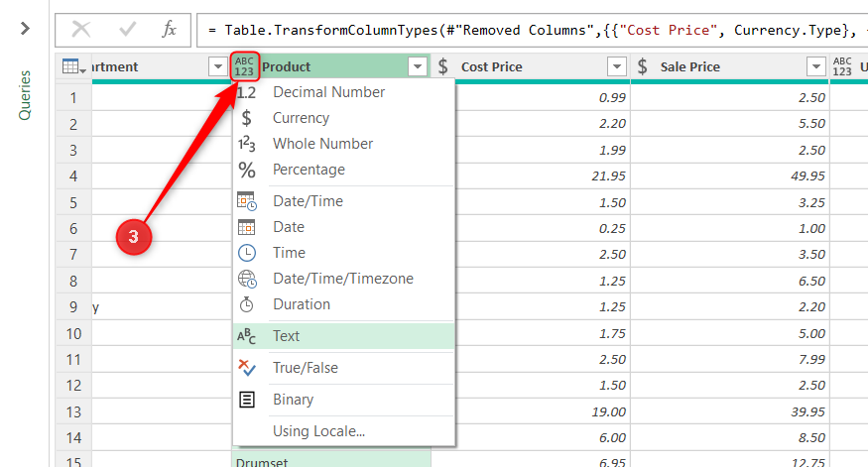Click the vertical Queries label
The image size is (868, 467).
pyautogui.click(x=25, y=95)
